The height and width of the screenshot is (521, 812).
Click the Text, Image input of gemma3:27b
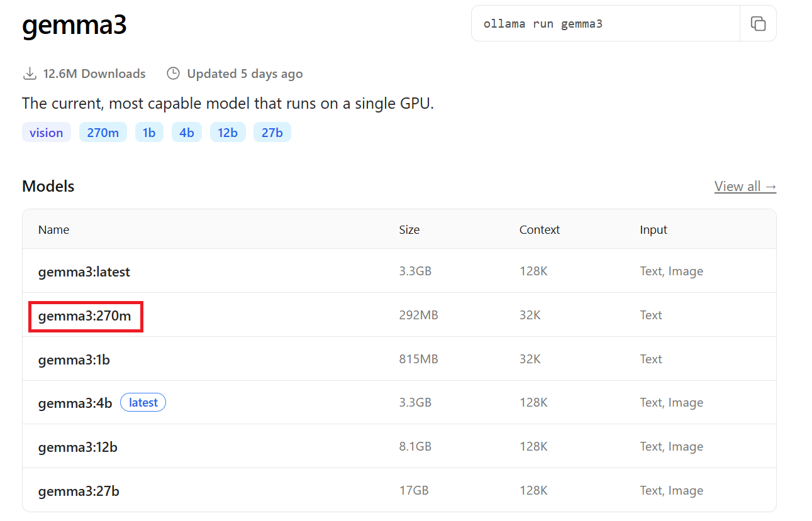[x=672, y=490]
